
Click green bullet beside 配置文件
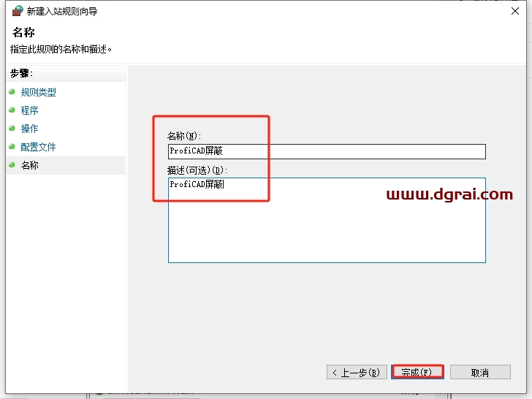12,147
